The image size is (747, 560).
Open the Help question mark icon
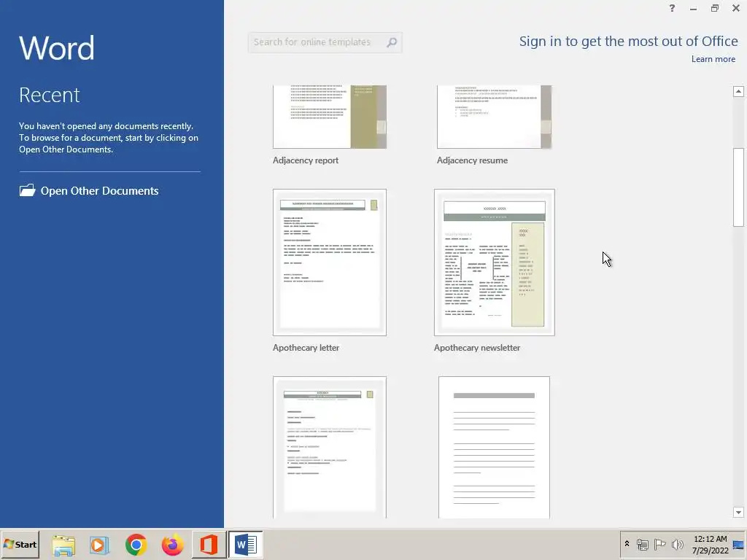(672, 8)
